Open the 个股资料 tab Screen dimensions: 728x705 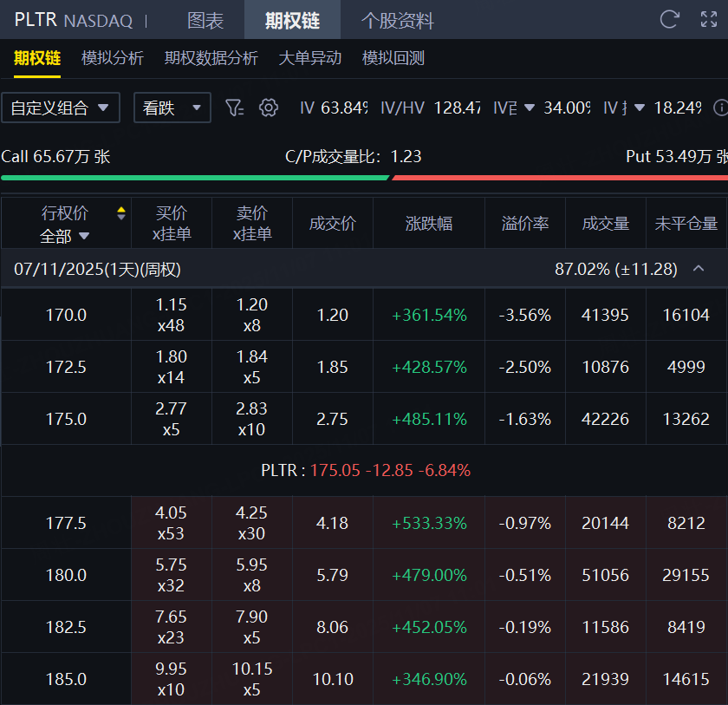click(x=398, y=21)
